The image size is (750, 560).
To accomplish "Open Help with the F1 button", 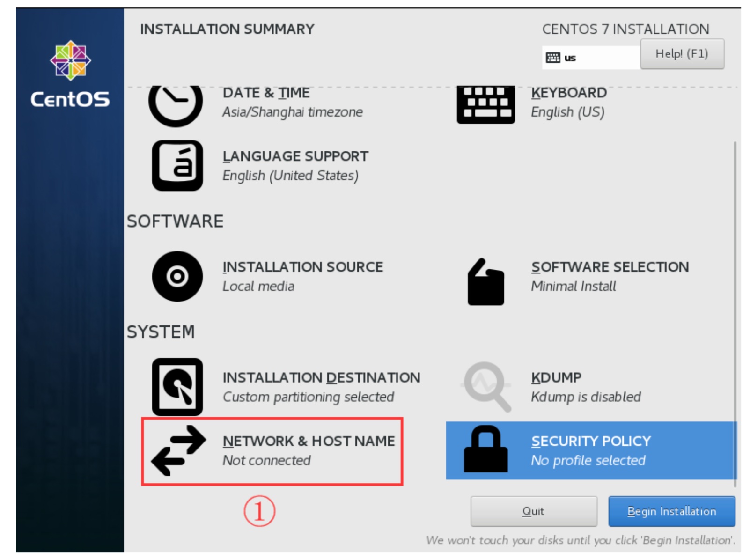I will click(681, 54).
